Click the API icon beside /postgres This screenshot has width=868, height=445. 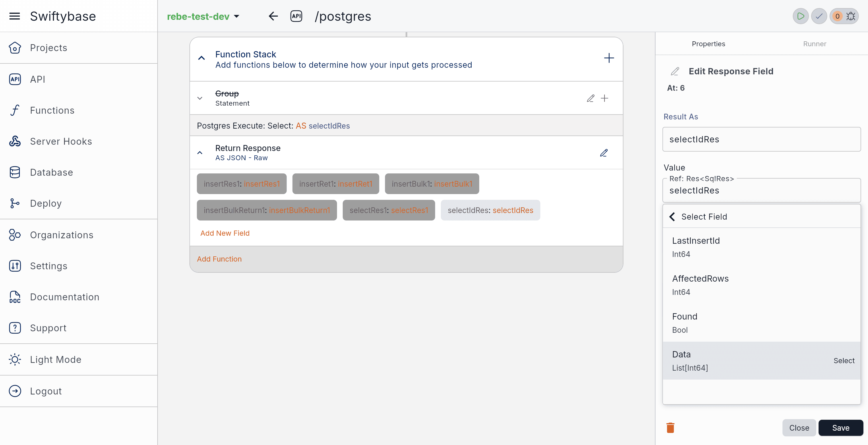click(296, 16)
